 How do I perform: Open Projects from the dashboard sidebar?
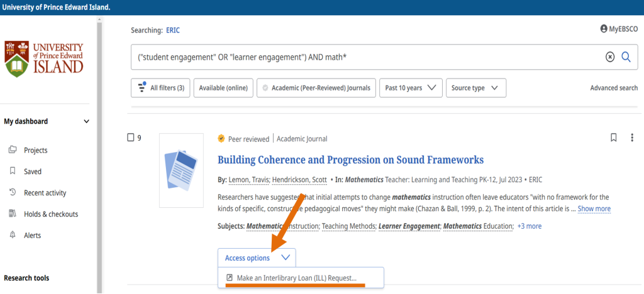tap(35, 150)
